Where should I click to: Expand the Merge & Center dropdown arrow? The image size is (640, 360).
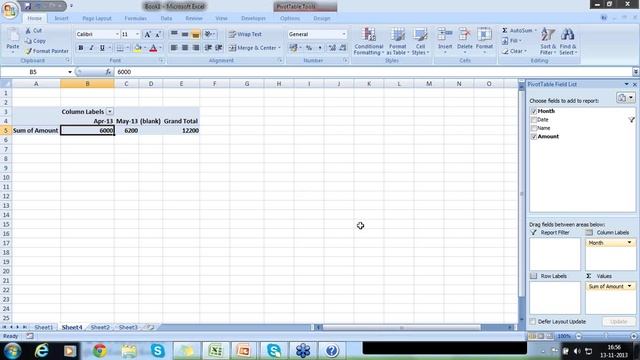(x=280, y=48)
